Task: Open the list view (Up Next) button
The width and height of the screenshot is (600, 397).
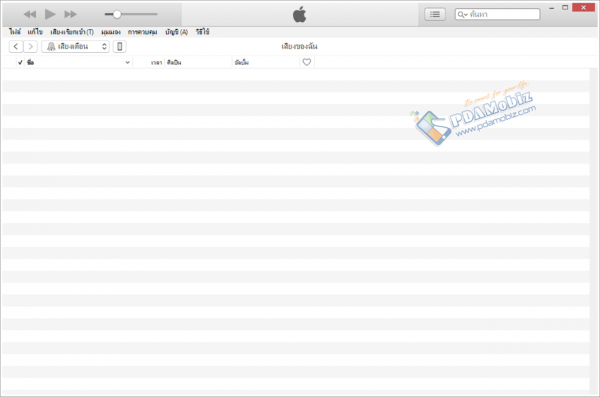Action: coord(435,14)
